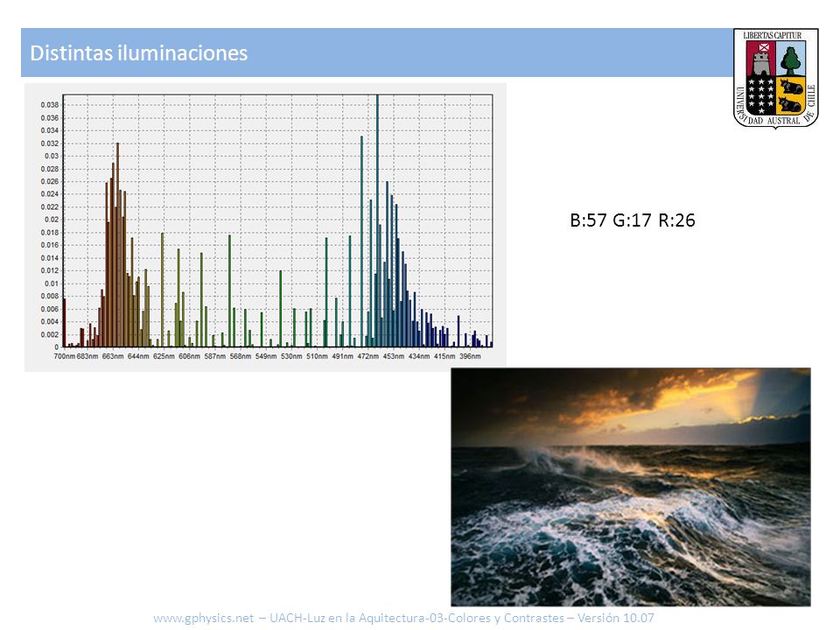This screenshot has height=630, width=840.
Task: Click the '530nm' x-axis label
Action: 291,356
